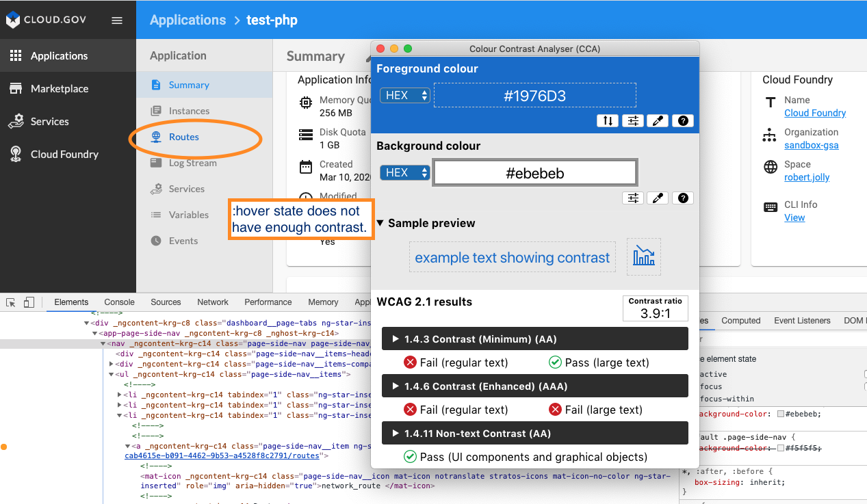Image resolution: width=867 pixels, height=504 pixels.
Task: Click the CLI Info View link
Action: (794, 218)
